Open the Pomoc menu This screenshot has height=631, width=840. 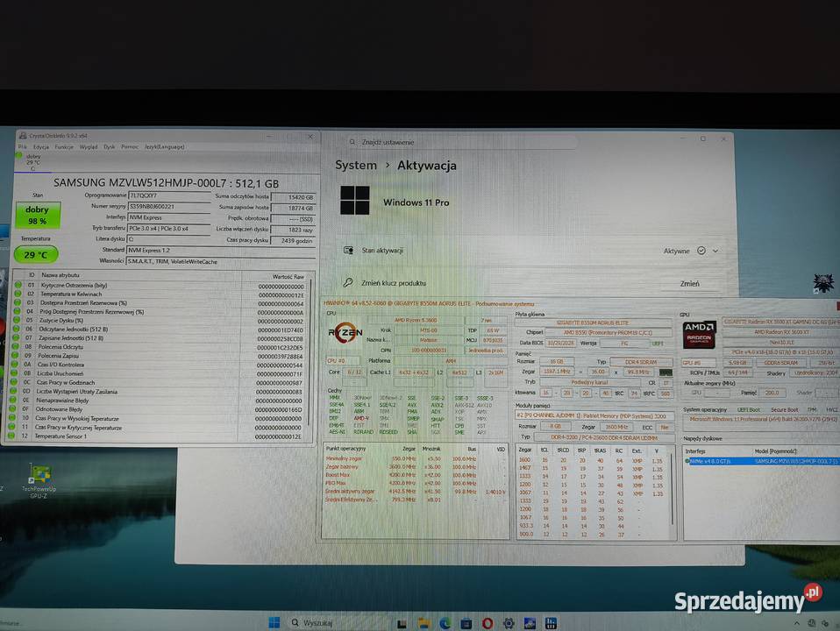tap(130, 146)
